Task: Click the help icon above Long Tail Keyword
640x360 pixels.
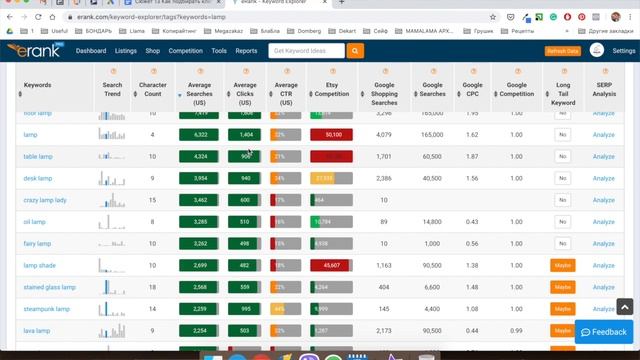Action: point(564,71)
